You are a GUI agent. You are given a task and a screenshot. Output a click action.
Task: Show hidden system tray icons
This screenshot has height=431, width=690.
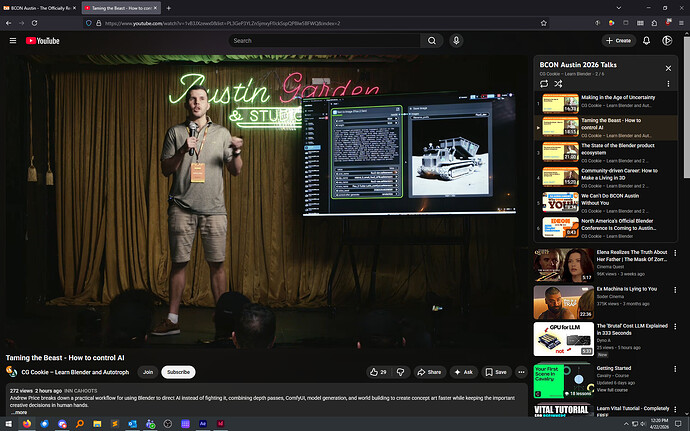coord(626,424)
